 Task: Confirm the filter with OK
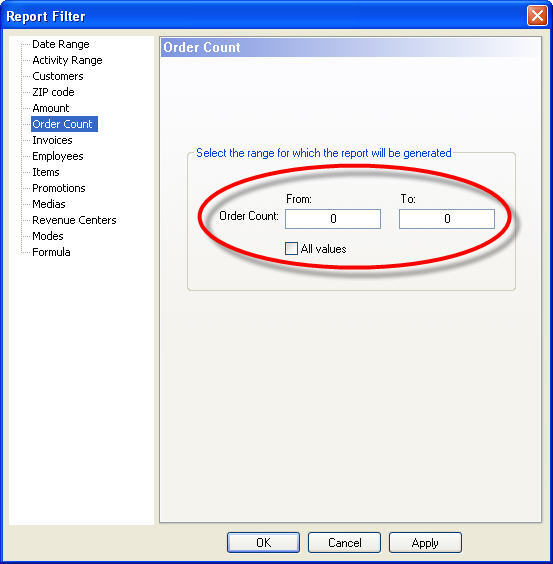[263, 542]
